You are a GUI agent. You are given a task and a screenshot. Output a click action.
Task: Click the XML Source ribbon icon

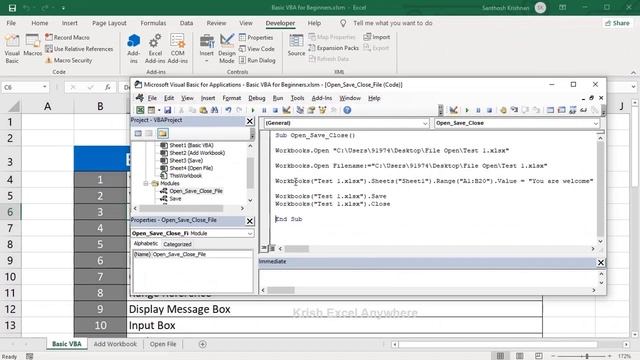point(296,45)
